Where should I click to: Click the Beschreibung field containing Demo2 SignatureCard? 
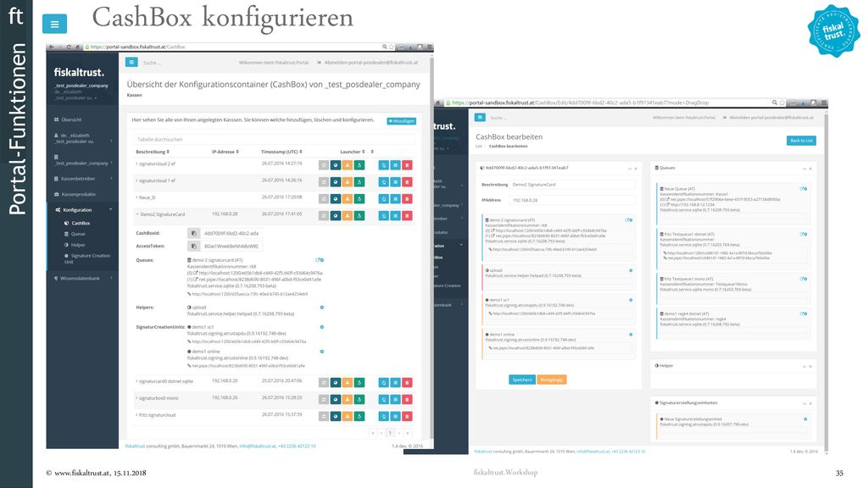(572, 184)
